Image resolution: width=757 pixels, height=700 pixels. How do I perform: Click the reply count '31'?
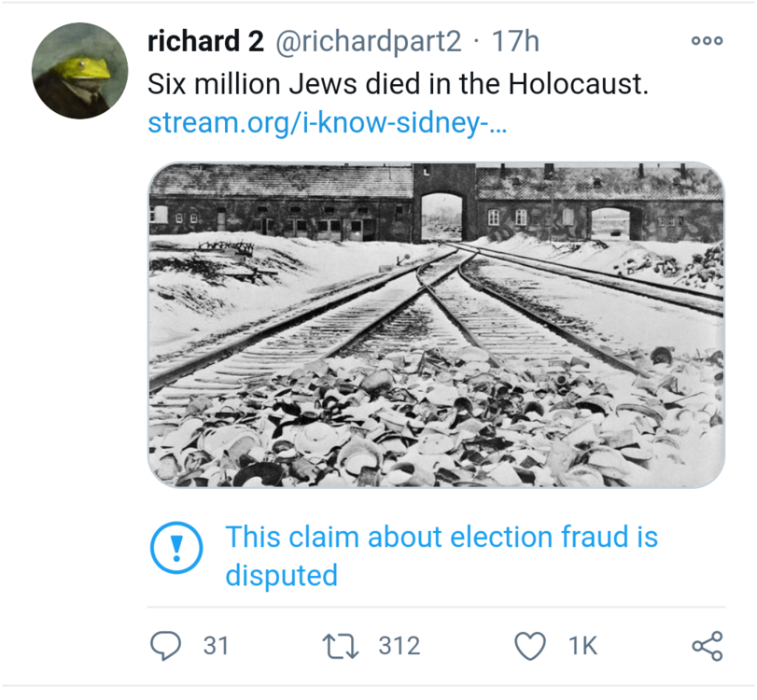tap(216, 645)
